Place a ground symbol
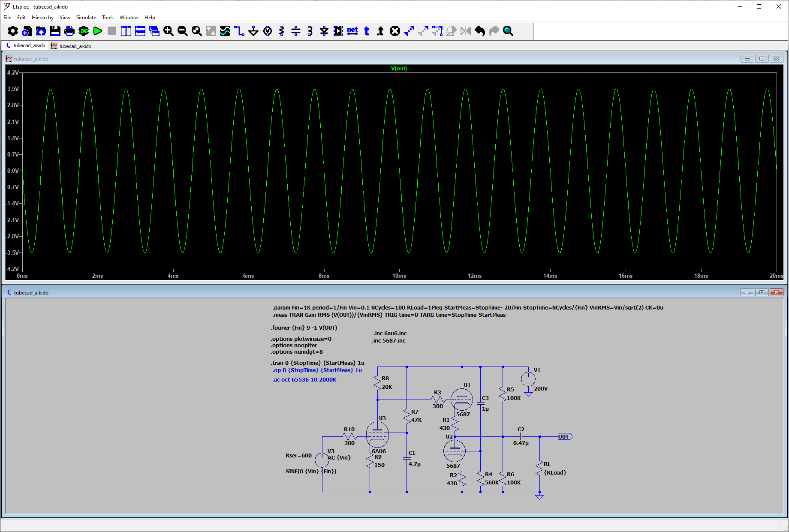 point(253,31)
